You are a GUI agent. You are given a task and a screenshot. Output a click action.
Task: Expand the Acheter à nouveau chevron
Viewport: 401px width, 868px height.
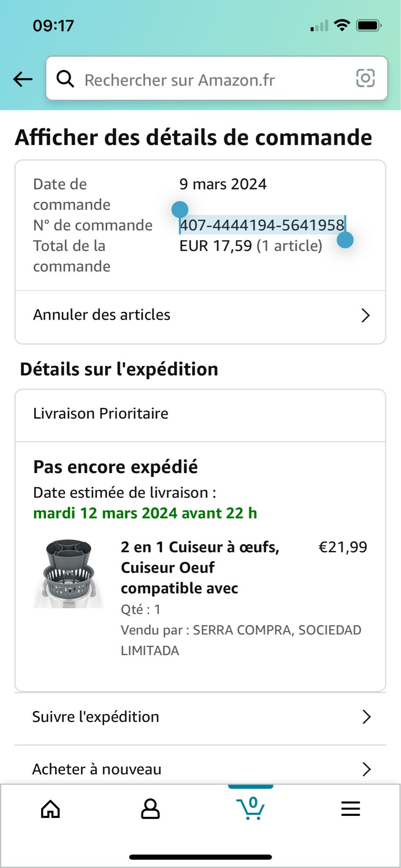click(367, 769)
